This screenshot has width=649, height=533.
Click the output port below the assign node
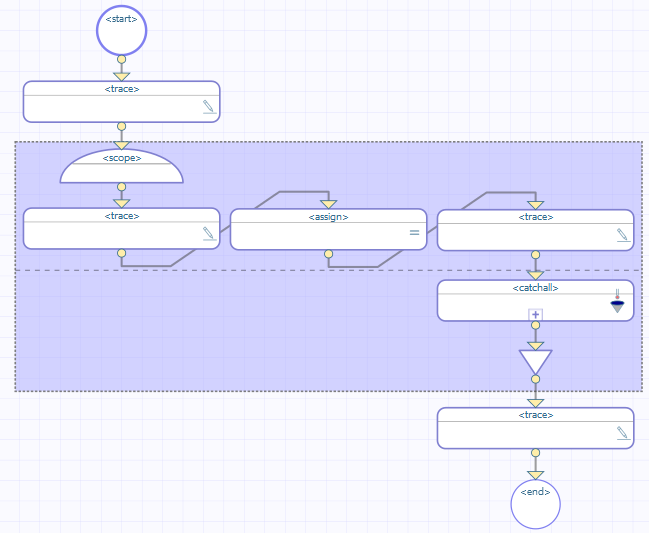click(328, 254)
